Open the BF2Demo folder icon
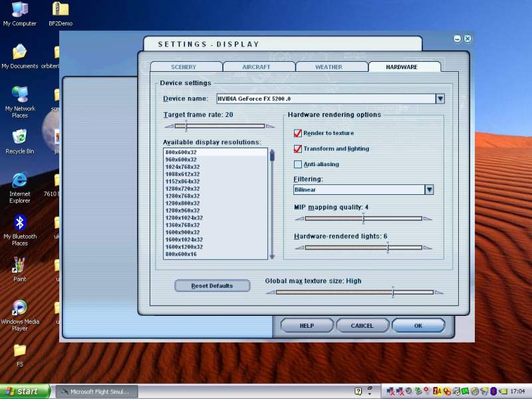 tap(61, 10)
